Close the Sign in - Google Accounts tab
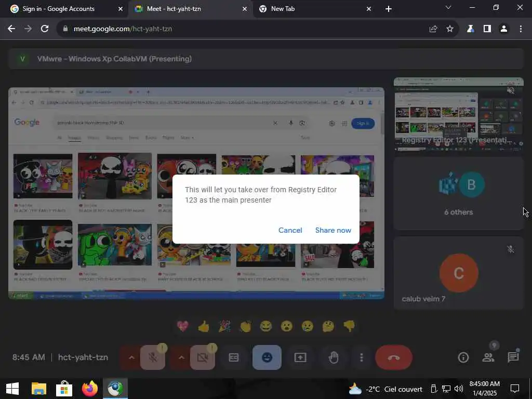The height and width of the screenshot is (399, 532). click(120, 9)
